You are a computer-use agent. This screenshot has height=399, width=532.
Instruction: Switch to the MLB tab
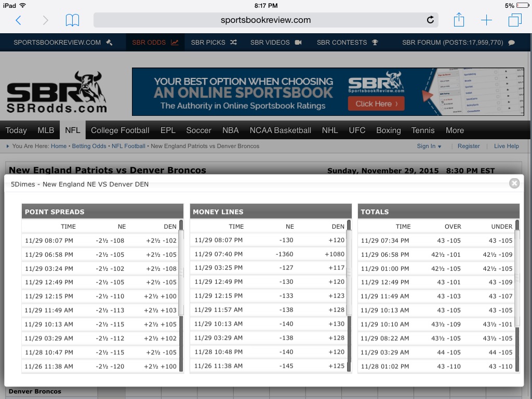coord(46,130)
